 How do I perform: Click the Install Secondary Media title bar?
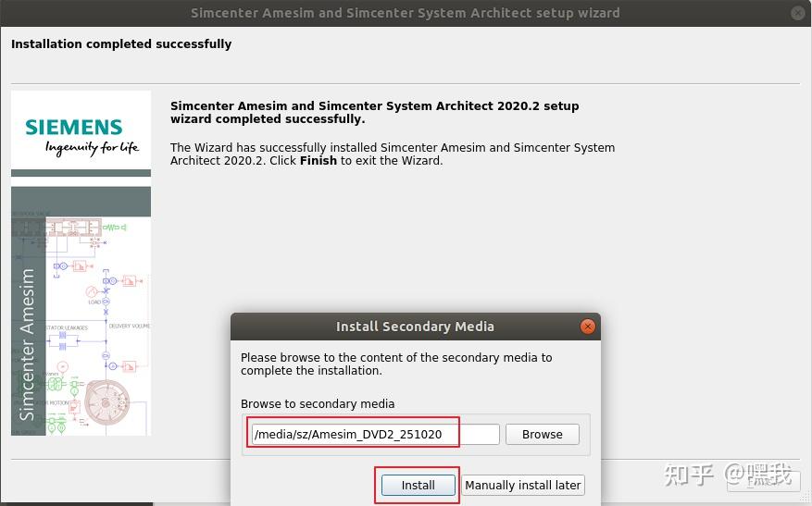point(415,327)
